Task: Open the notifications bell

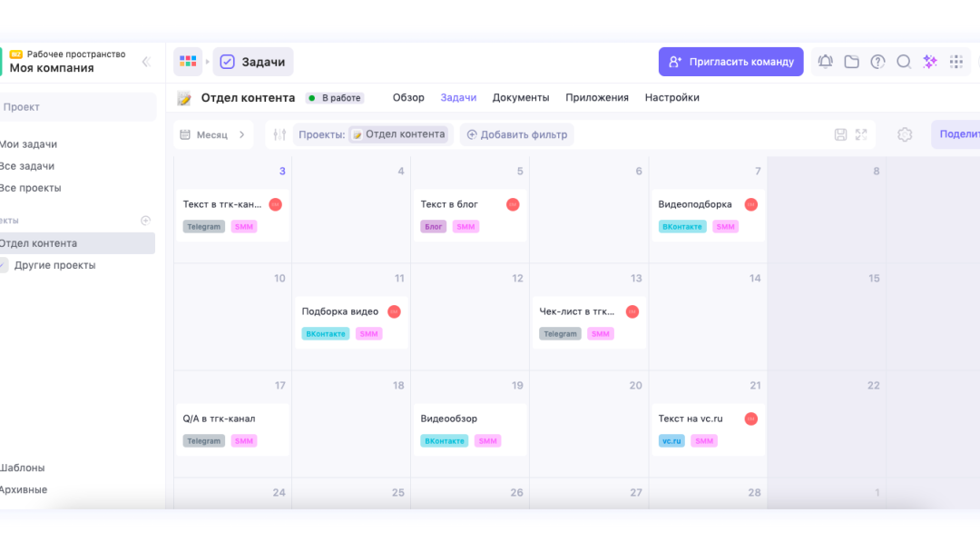Action: [825, 62]
